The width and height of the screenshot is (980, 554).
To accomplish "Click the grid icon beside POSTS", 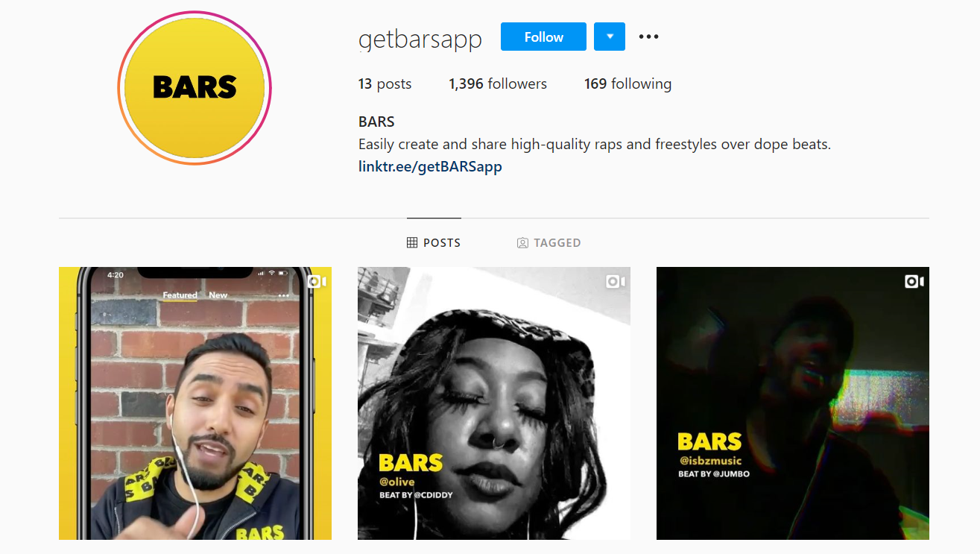I will [x=412, y=242].
